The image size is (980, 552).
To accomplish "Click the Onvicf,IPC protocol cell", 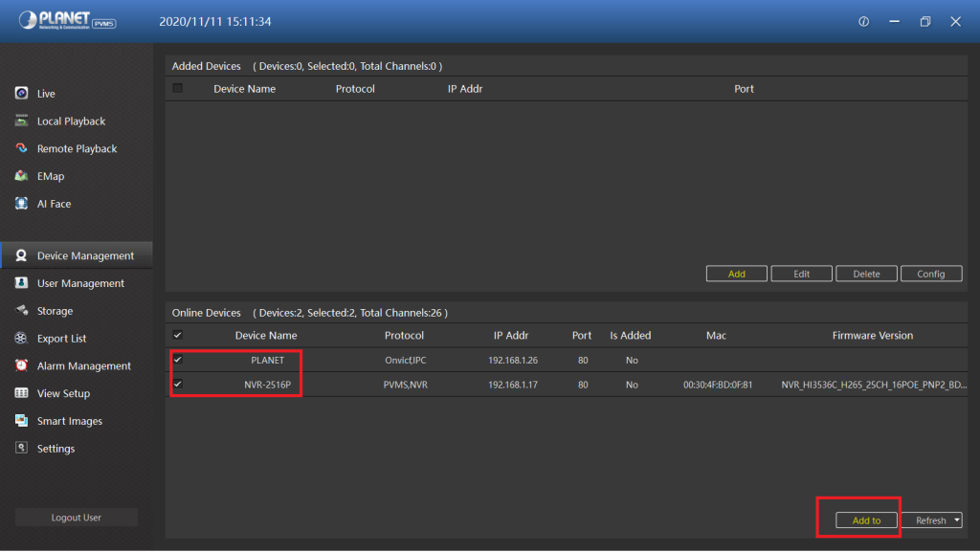I will [406, 361].
